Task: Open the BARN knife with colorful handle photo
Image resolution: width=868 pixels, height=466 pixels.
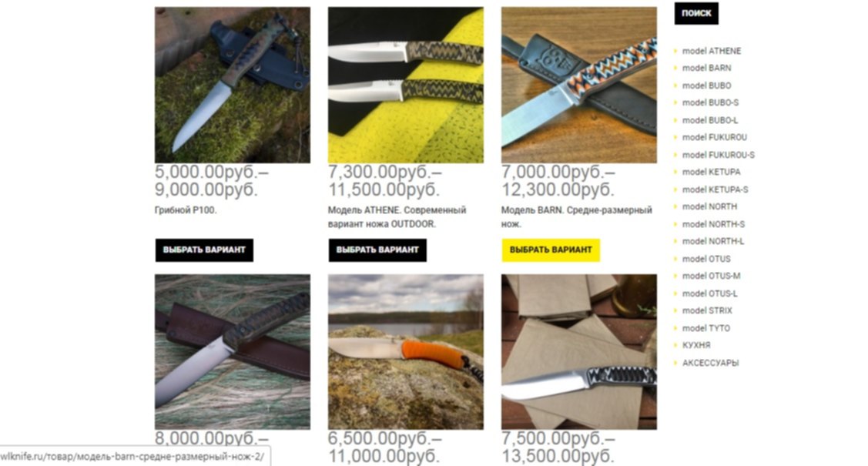Action: pos(579,85)
